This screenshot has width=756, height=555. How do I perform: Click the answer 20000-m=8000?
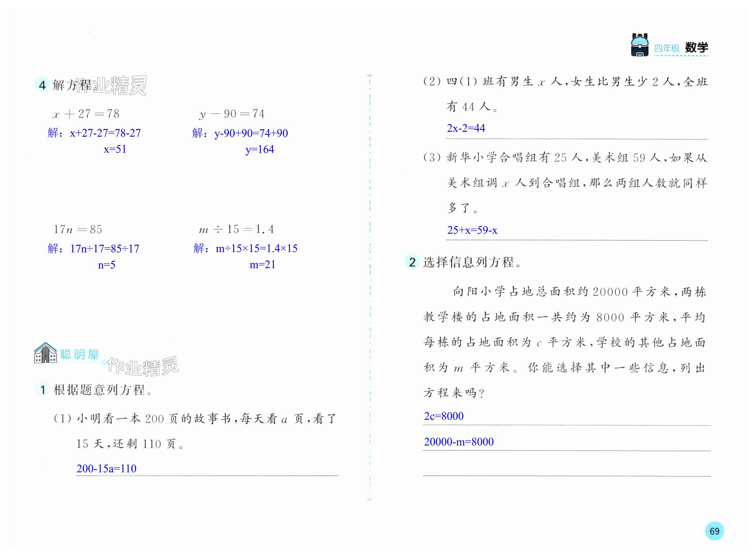click(x=459, y=442)
